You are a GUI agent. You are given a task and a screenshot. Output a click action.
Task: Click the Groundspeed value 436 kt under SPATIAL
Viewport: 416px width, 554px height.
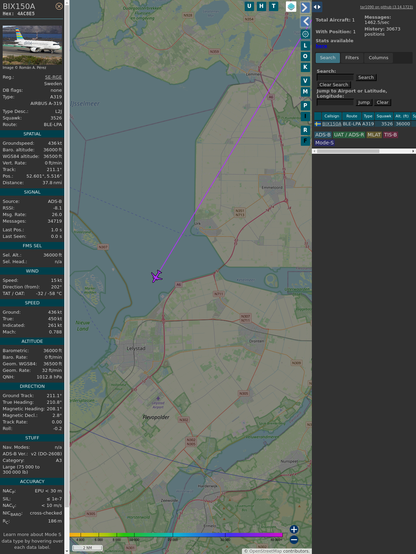55,143
